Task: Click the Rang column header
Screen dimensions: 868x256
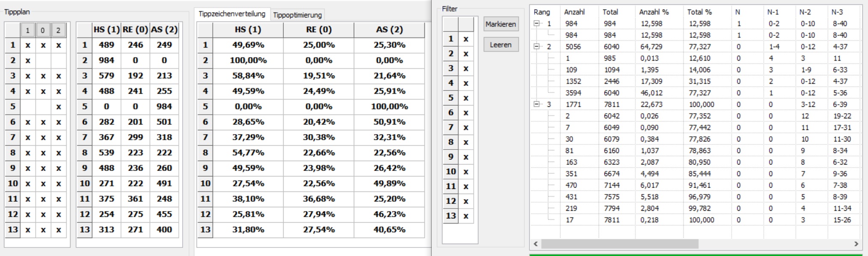Action: pos(542,12)
